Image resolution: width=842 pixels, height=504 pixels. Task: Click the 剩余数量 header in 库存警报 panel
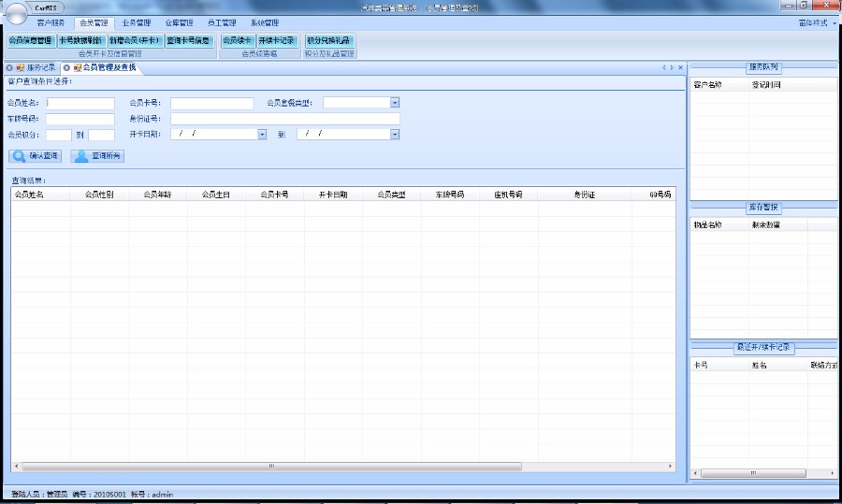coord(777,225)
